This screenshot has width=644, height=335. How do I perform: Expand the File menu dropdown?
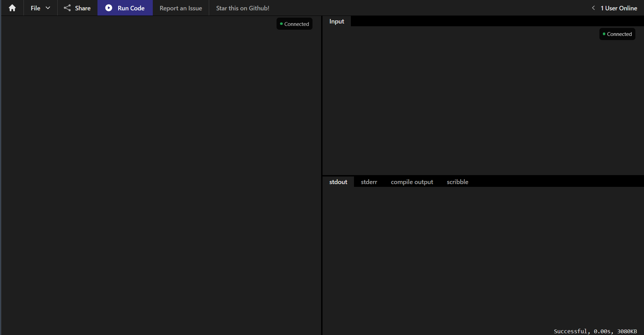click(x=40, y=8)
